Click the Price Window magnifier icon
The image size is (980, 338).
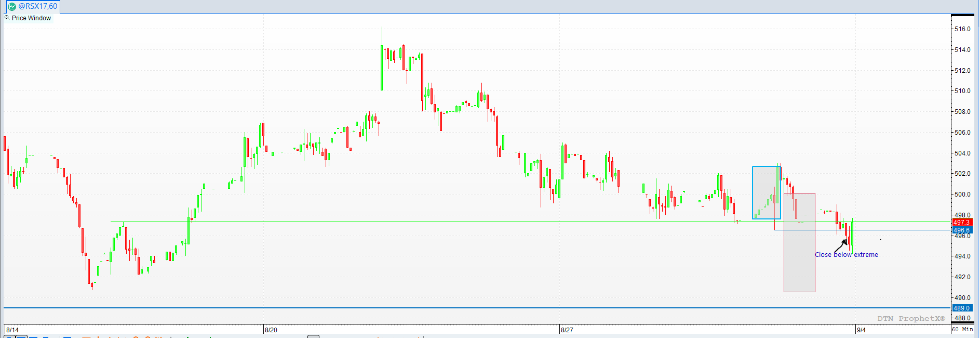[x=7, y=18]
